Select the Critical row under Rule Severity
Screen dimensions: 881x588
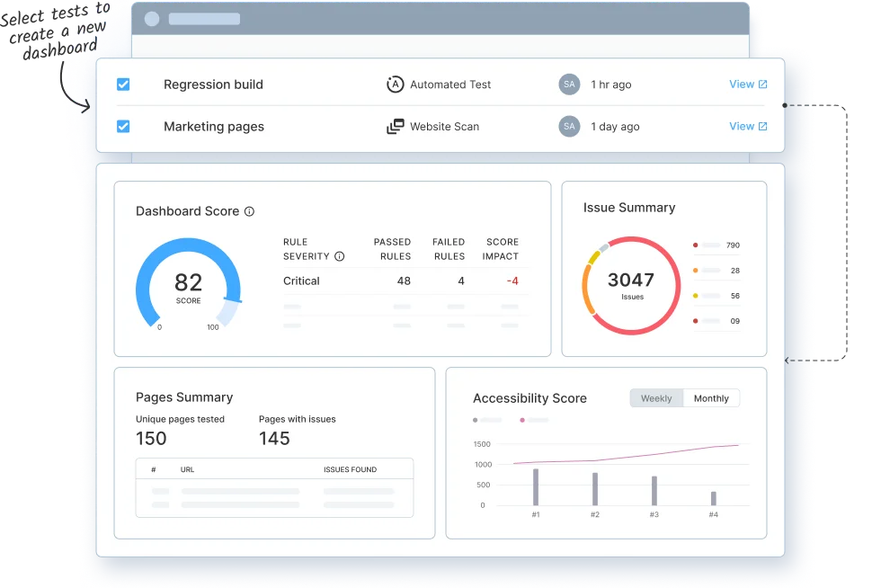click(301, 281)
